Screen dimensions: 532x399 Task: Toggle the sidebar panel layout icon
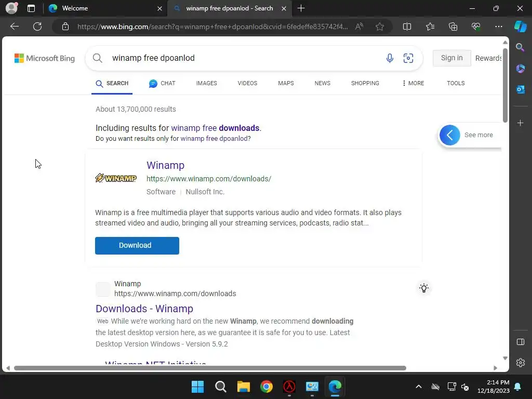click(x=520, y=342)
